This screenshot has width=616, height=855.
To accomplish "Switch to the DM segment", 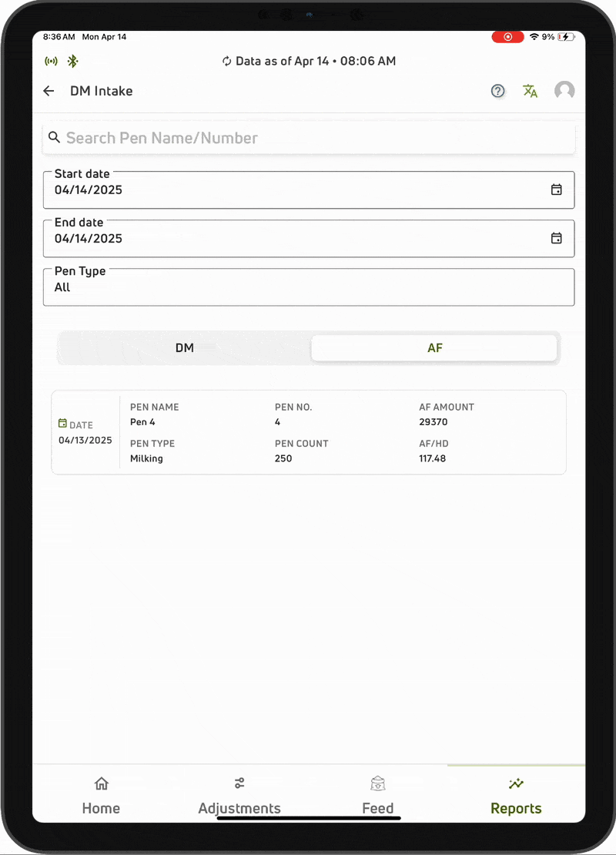I will point(185,348).
